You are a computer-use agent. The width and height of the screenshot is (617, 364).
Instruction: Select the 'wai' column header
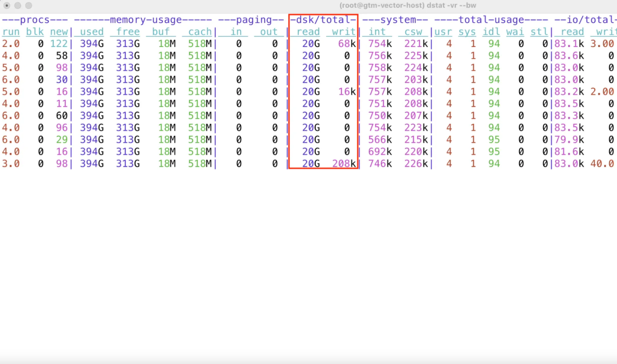[x=515, y=32]
